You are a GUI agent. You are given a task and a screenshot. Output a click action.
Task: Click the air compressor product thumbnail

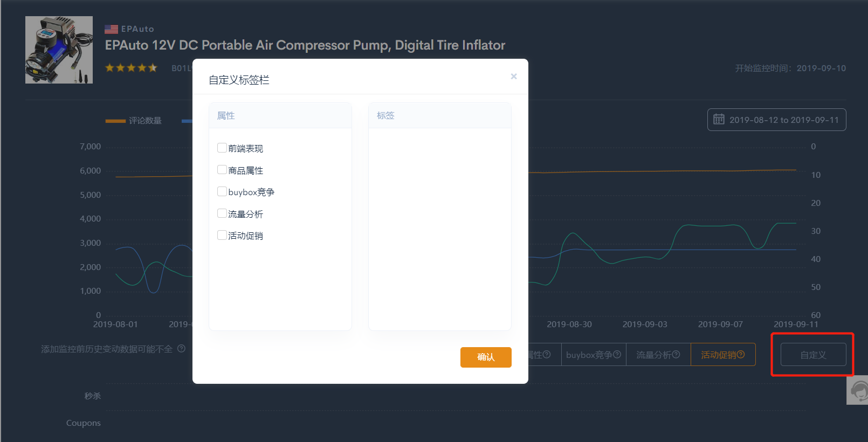coord(59,50)
